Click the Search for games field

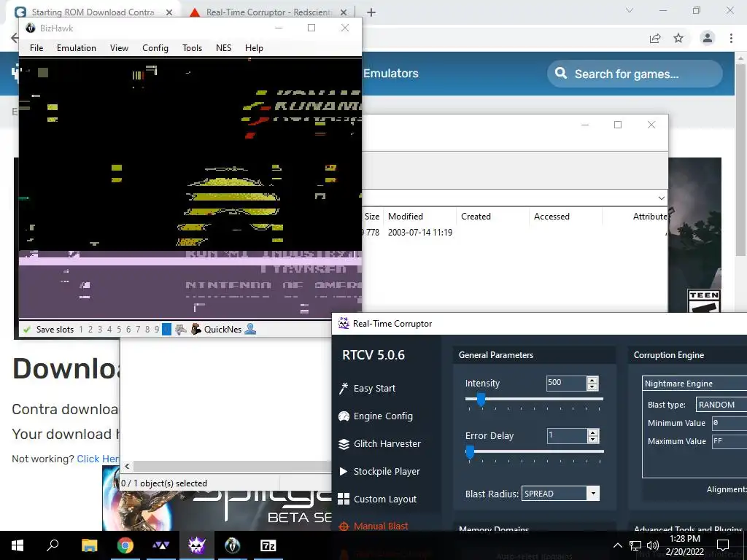coord(635,74)
